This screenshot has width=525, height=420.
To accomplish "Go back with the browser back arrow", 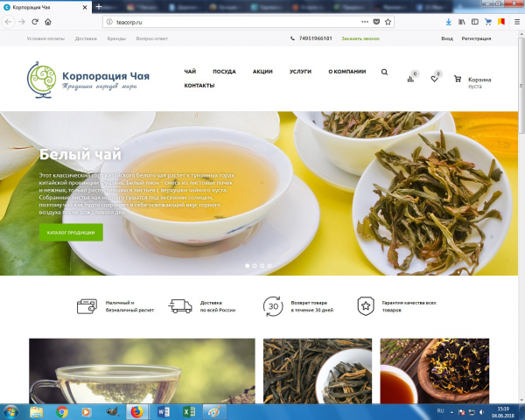I will [9, 22].
